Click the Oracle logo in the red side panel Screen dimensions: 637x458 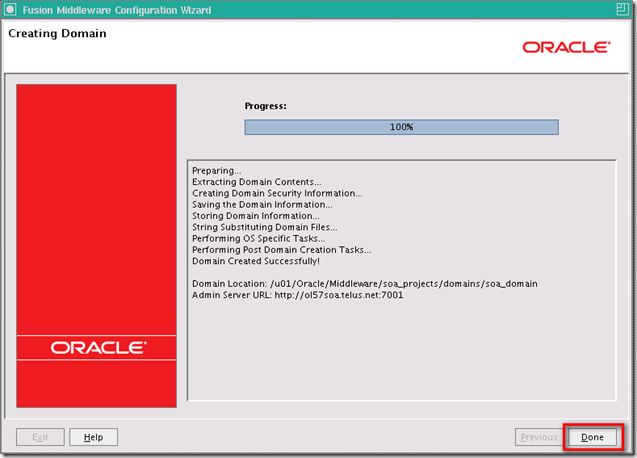point(98,347)
